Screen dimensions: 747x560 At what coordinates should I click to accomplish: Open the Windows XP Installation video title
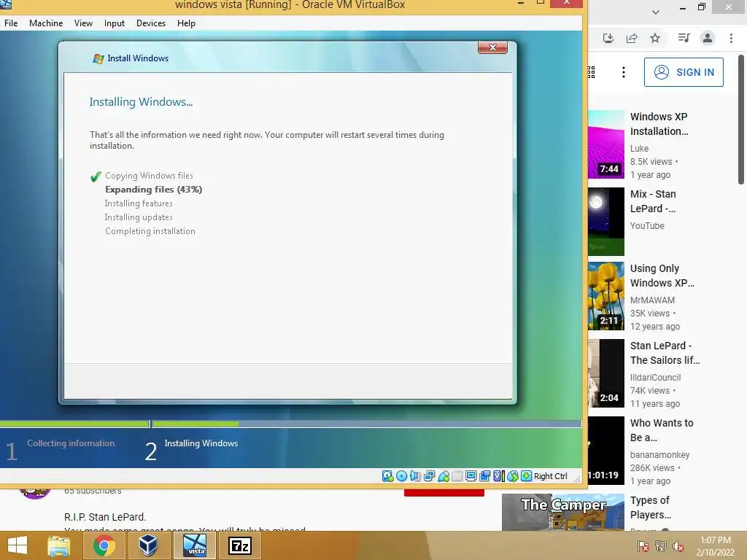(x=659, y=124)
